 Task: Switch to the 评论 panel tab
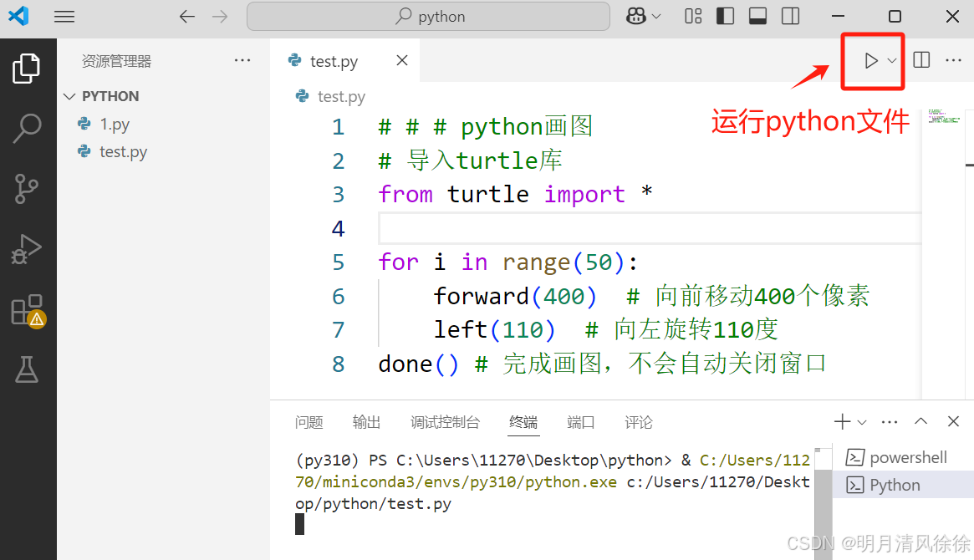pos(639,423)
